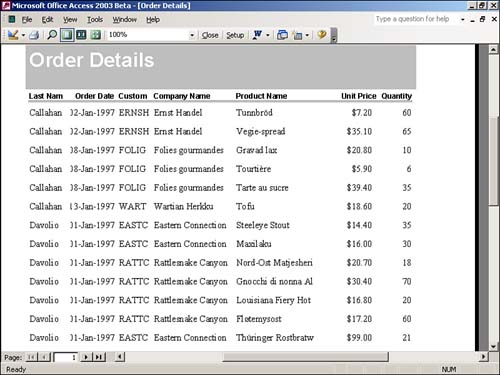The width and height of the screenshot is (500, 375).
Task: Switch to Two Pages view
Action: [81, 35]
